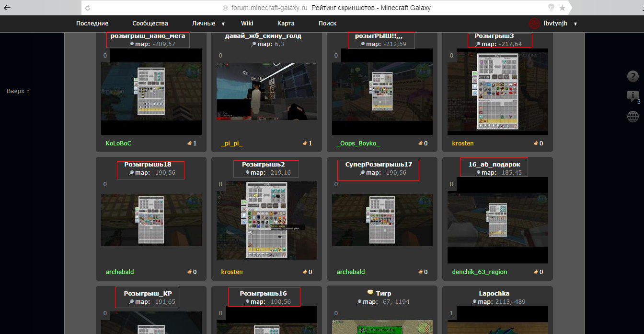Click site icon in address bar
Screen dimensions: 644x334
click(x=226, y=8)
